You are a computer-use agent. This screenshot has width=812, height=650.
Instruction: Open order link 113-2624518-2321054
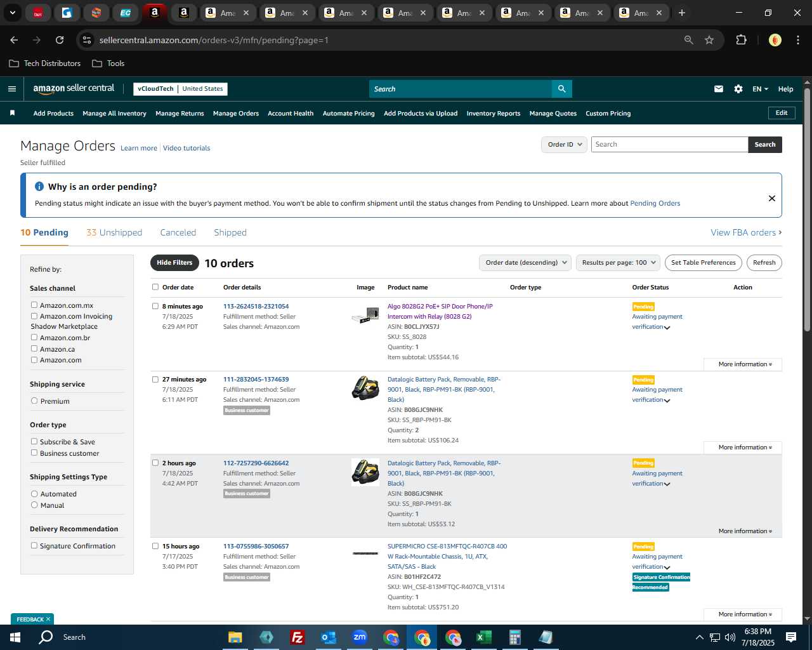(256, 307)
